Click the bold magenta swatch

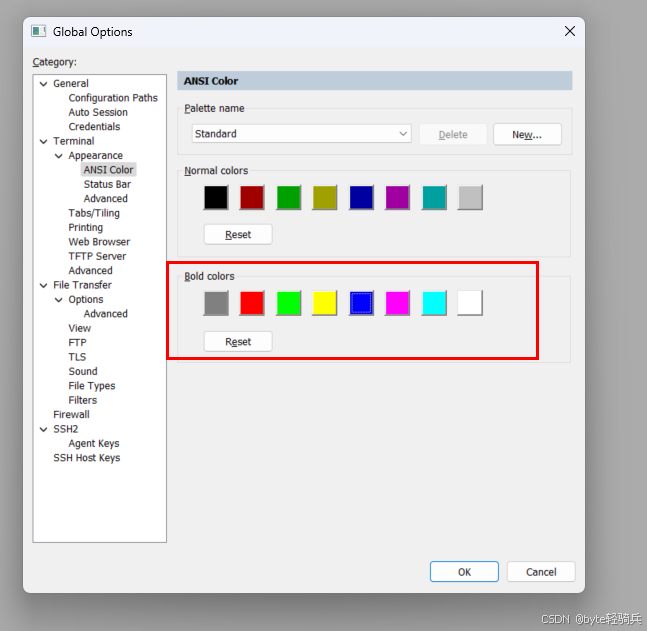pyautogui.click(x=397, y=303)
